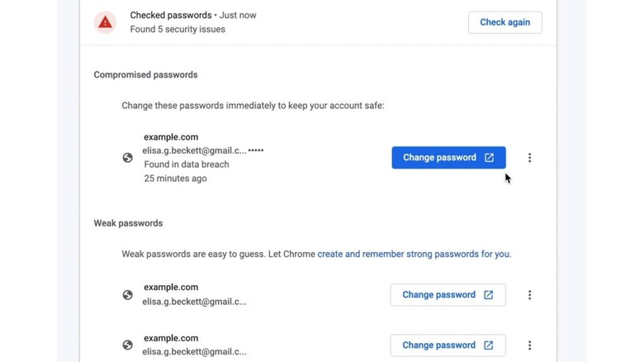
Task: Open three-dot menu for second weak password
Action: (529, 345)
